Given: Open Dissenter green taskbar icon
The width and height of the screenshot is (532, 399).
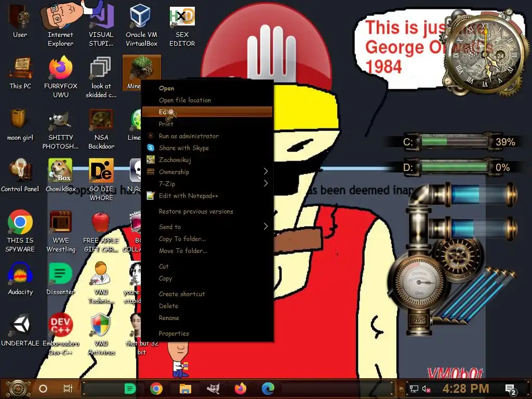Looking at the screenshot, I should [130, 389].
